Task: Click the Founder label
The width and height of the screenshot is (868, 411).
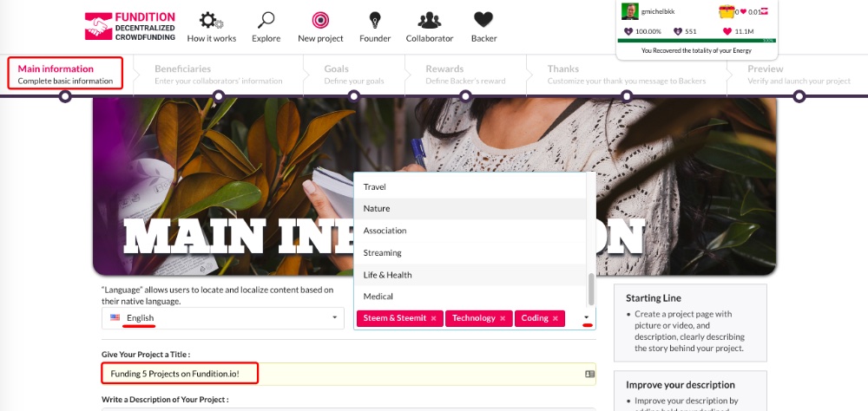Action: 375,39
